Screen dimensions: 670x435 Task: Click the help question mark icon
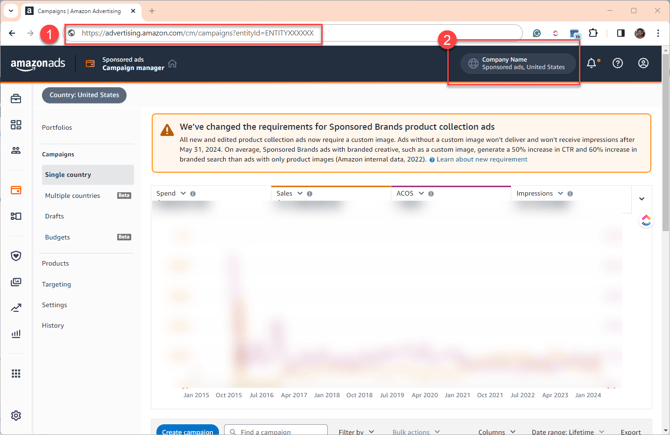point(617,64)
